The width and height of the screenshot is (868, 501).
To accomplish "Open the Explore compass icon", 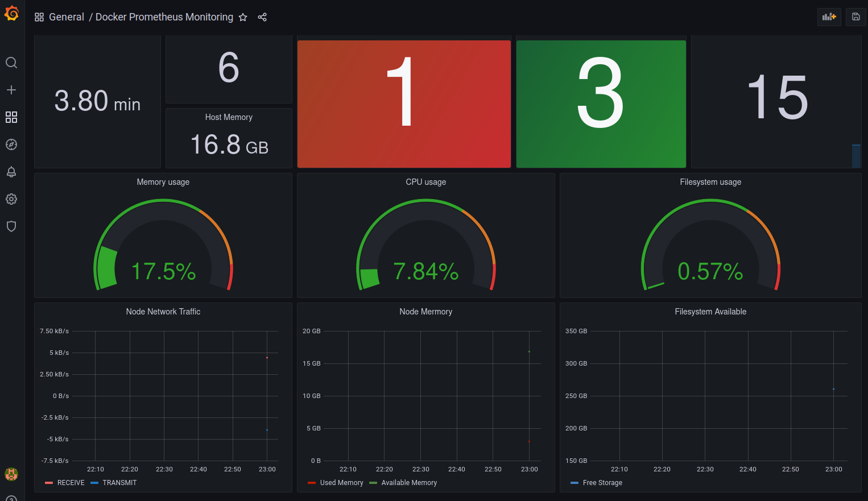I will (11, 144).
